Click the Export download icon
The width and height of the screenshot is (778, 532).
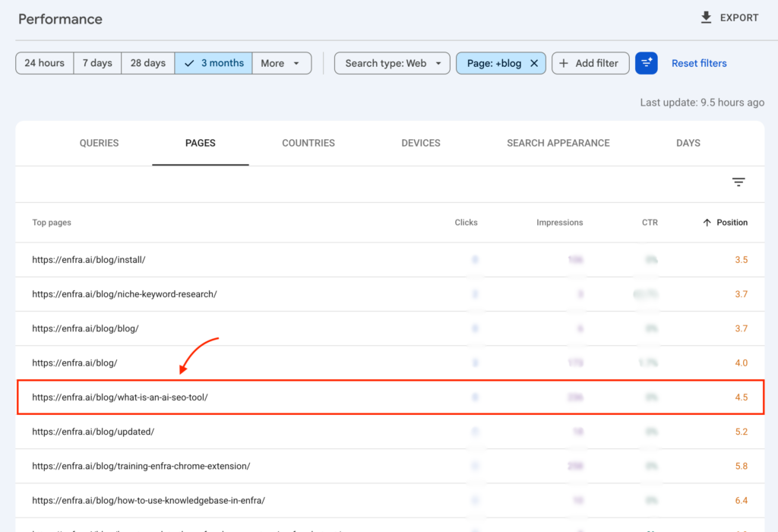[x=706, y=18]
